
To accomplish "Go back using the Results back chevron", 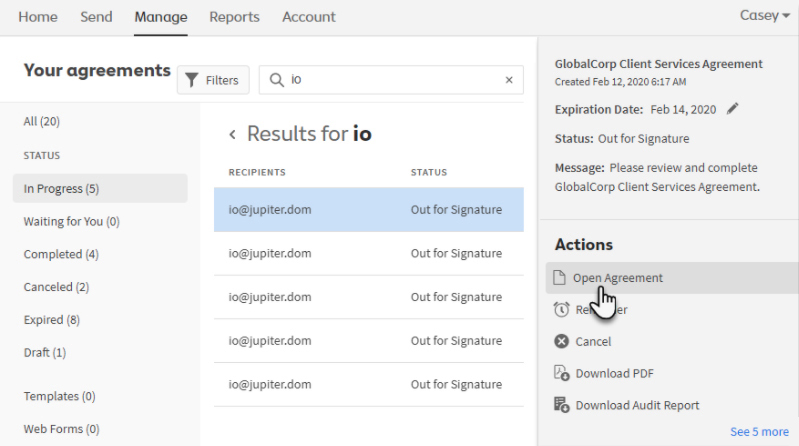I will pos(232,134).
